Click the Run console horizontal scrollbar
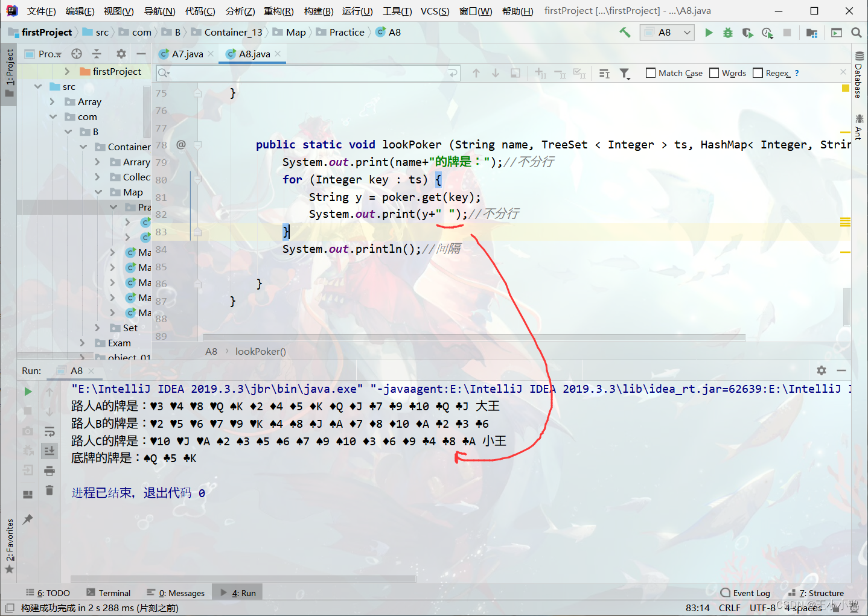Screen dimensions: 868x616 (x=243, y=579)
